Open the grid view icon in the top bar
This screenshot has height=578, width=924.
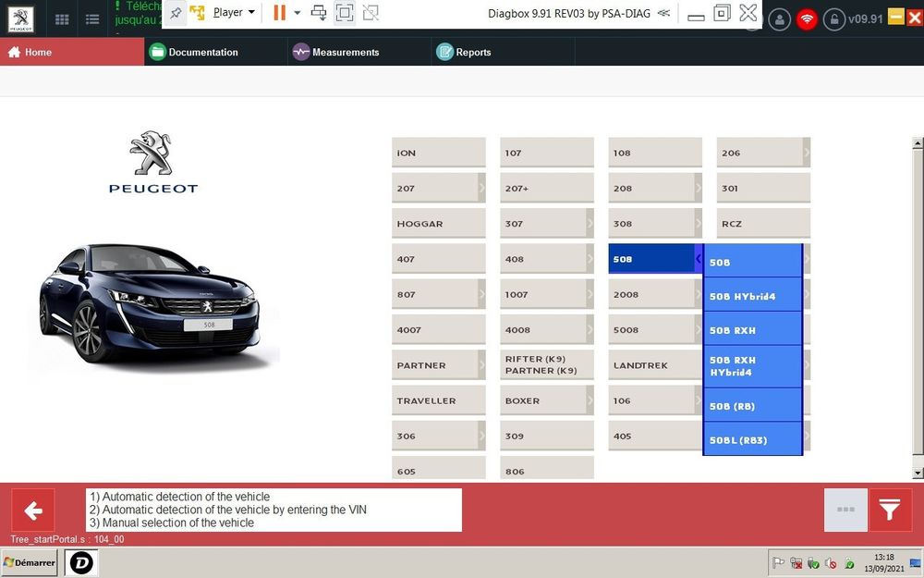[x=62, y=19]
